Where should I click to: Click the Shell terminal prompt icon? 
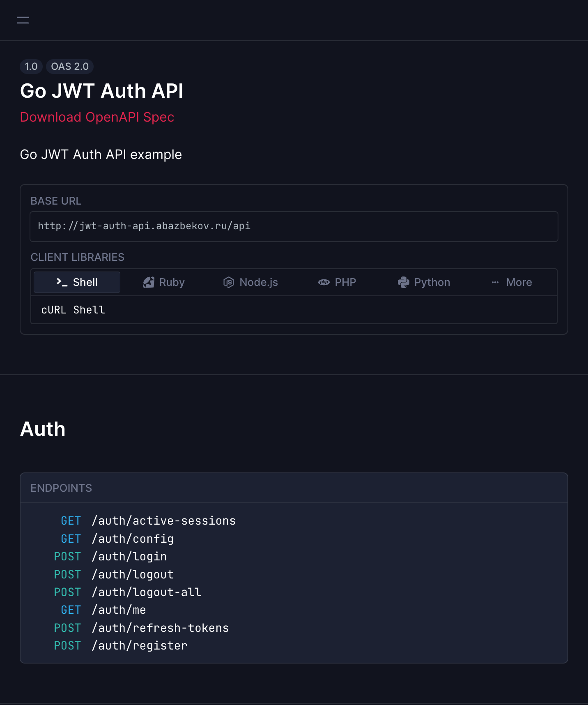point(62,282)
